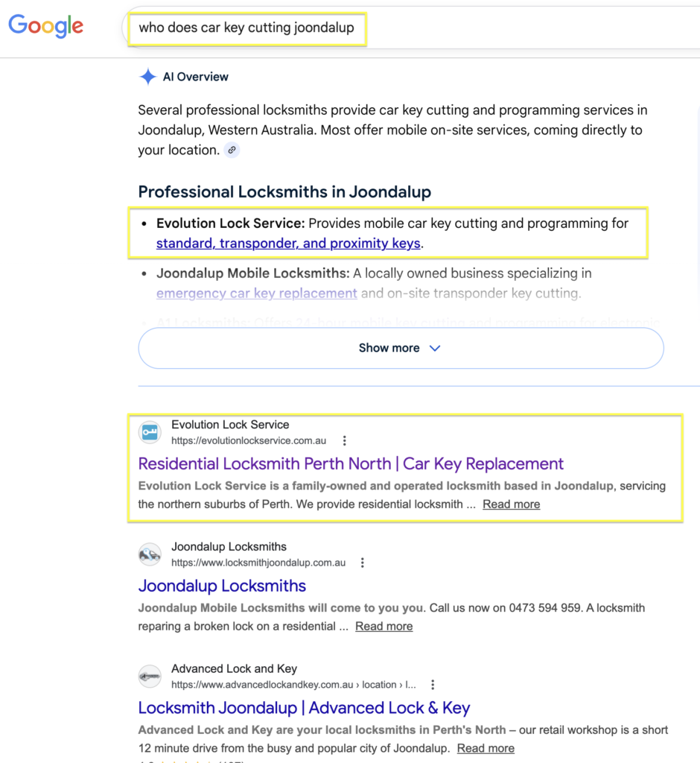
Task: Click the AI Overview sparkle icon
Action: click(x=148, y=77)
